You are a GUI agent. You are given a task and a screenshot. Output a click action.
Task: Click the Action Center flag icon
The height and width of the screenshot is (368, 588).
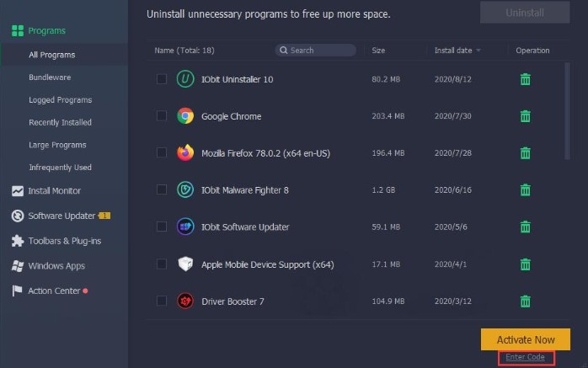17,291
